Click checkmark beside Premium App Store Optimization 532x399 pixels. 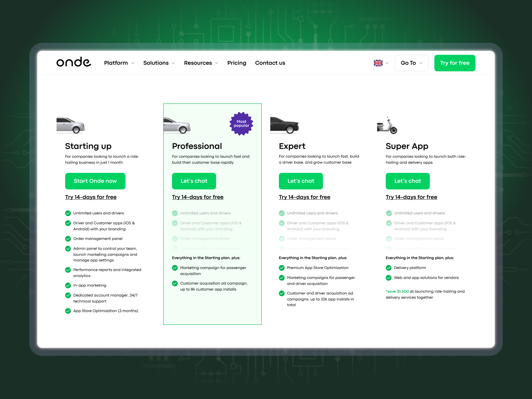pyautogui.click(x=282, y=268)
